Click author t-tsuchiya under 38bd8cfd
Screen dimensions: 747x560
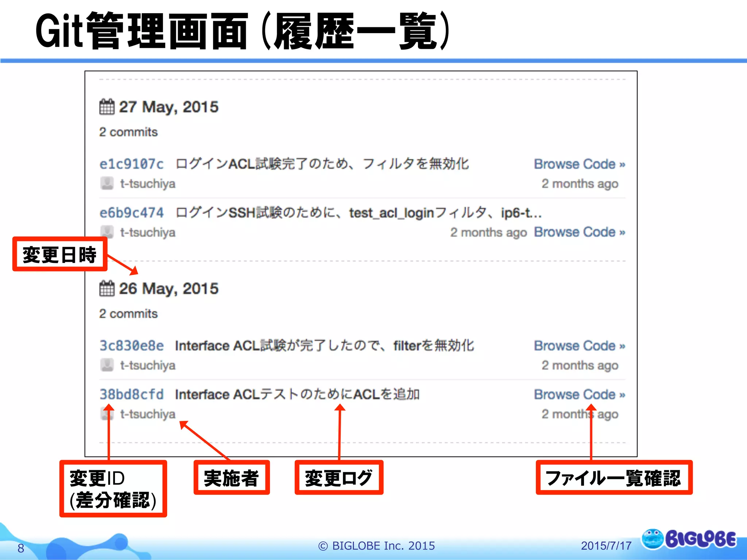pyautogui.click(x=148, y=414)
